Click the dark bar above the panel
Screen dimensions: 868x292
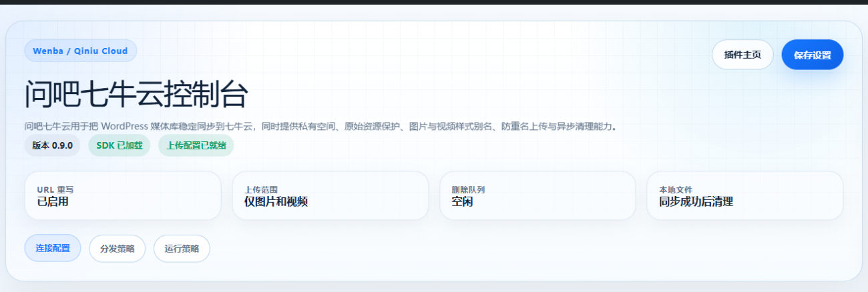click(434, 2)
